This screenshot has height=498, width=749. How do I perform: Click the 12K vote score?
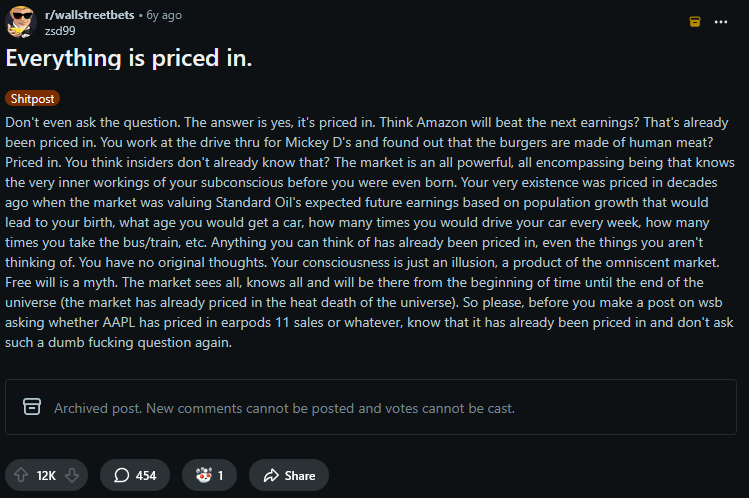pos(46,476)
